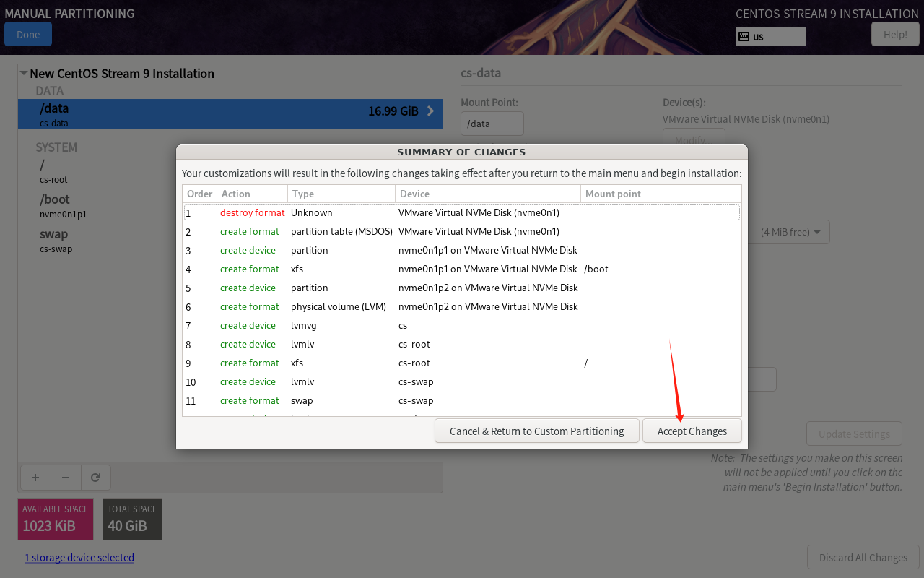Click the plus add mount point icon
The width and height of the screenshot is (924, 578).
click(35, 478)
